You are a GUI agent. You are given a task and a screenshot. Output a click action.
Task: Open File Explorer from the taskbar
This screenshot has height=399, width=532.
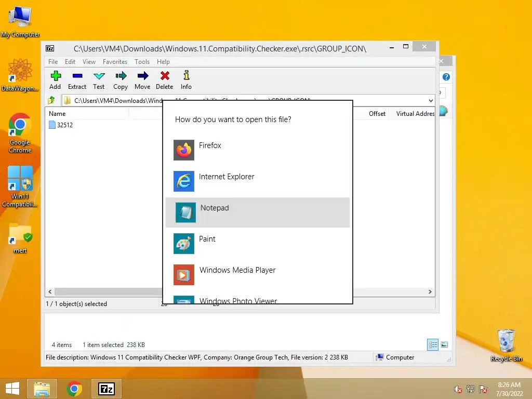[42, 389]
